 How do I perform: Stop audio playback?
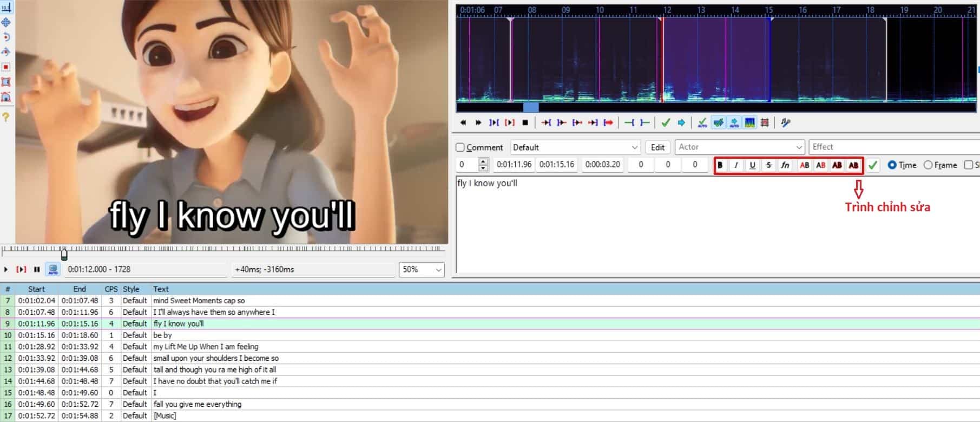[525, 123]
